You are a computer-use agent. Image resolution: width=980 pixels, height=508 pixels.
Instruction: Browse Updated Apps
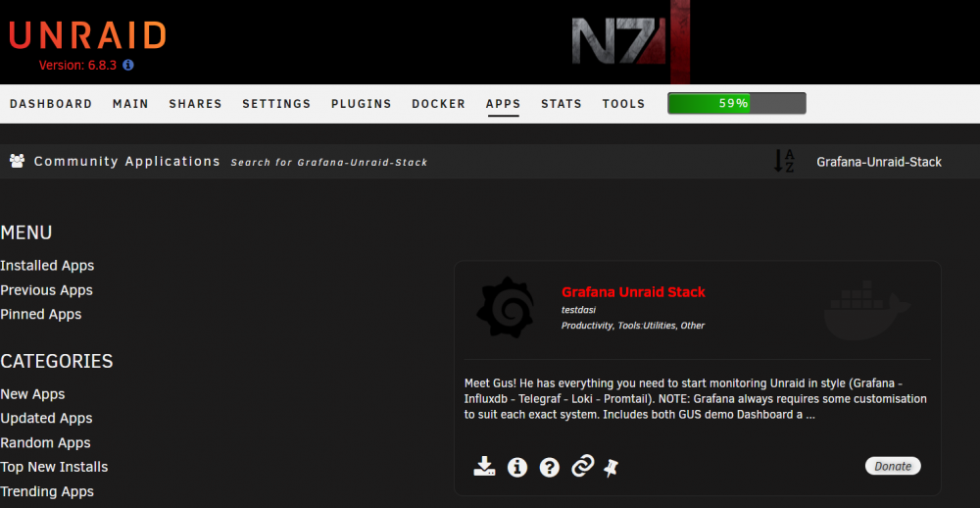46,418
